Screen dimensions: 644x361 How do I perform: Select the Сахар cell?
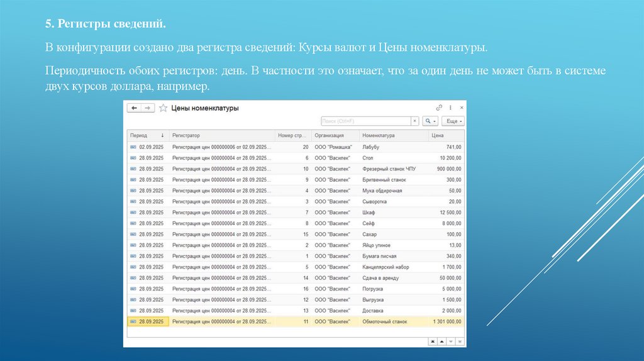[394, 234]
